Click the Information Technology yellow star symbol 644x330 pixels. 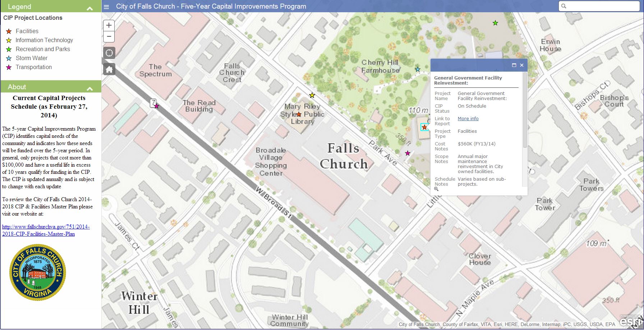(9, 40)
